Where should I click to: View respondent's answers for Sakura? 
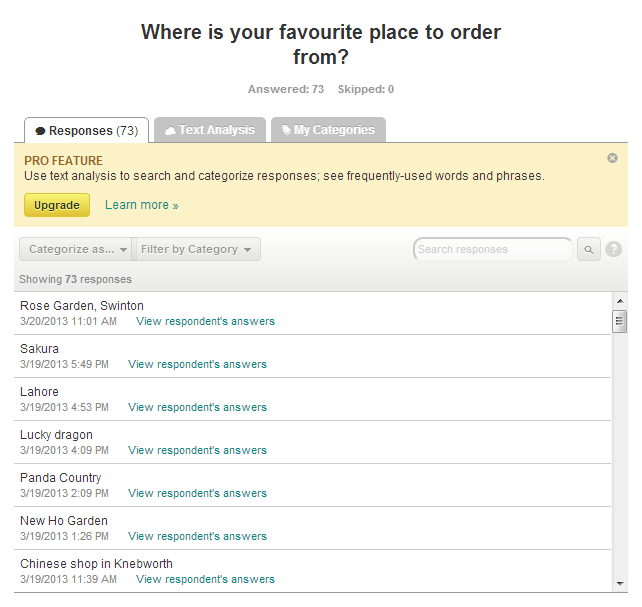197,364
